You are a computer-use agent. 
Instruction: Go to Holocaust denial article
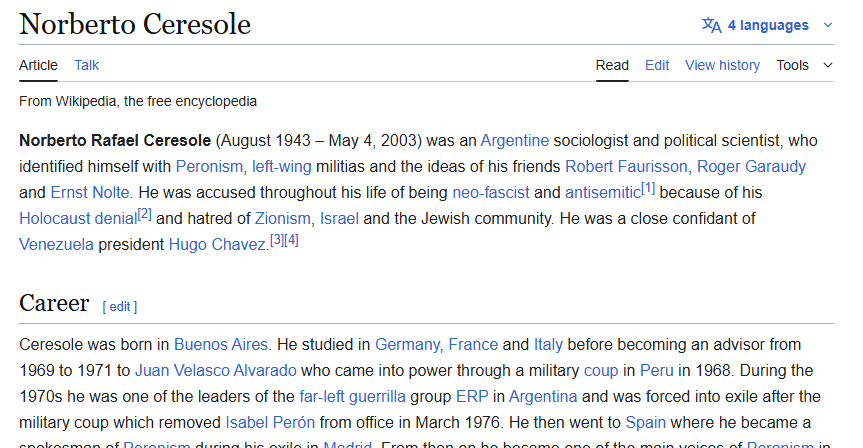(78, 218)
